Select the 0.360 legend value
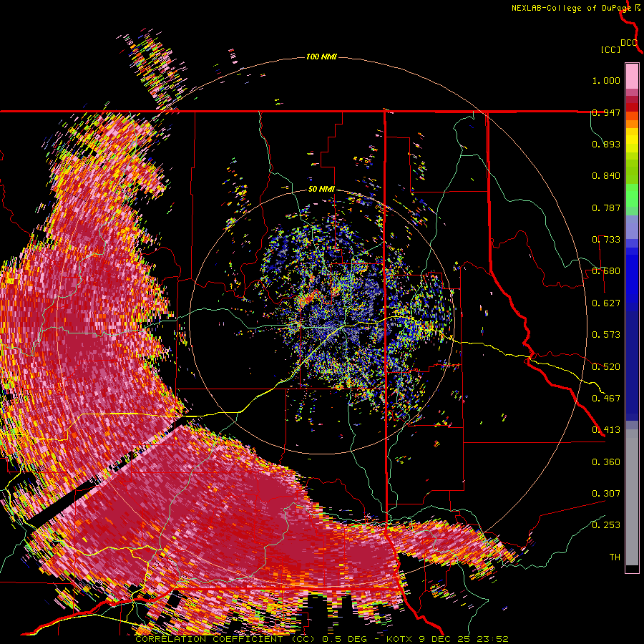 [x=606, y=462]
